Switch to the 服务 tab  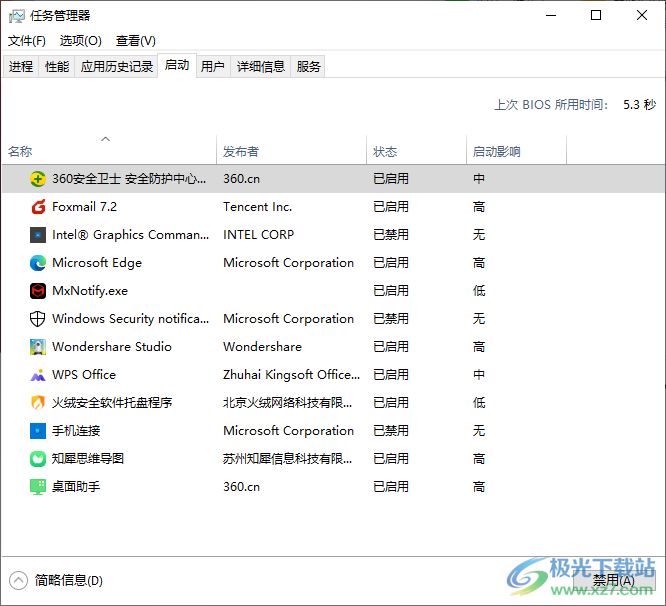308,67
